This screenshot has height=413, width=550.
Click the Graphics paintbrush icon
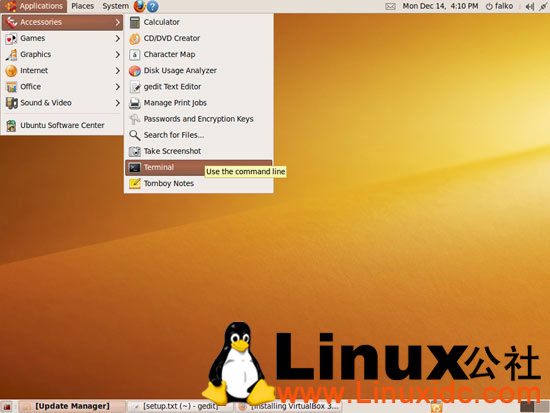[11, 54]
